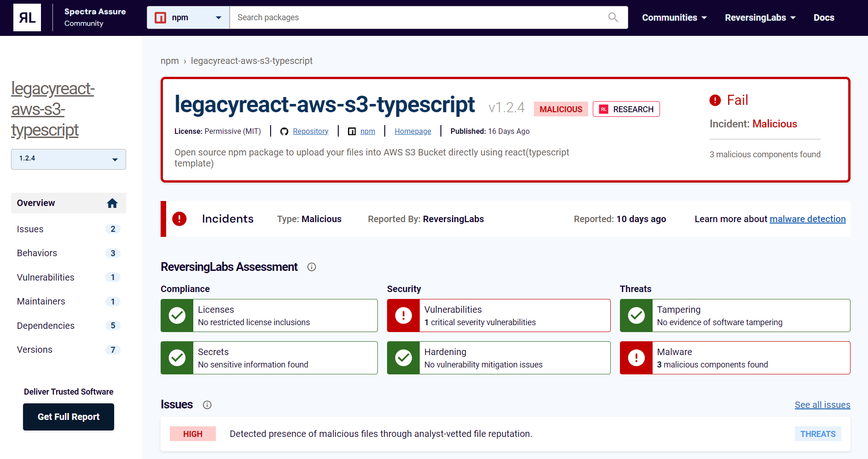Click the Issues count badge 2

pyautogui.click(x=113, y=229)
